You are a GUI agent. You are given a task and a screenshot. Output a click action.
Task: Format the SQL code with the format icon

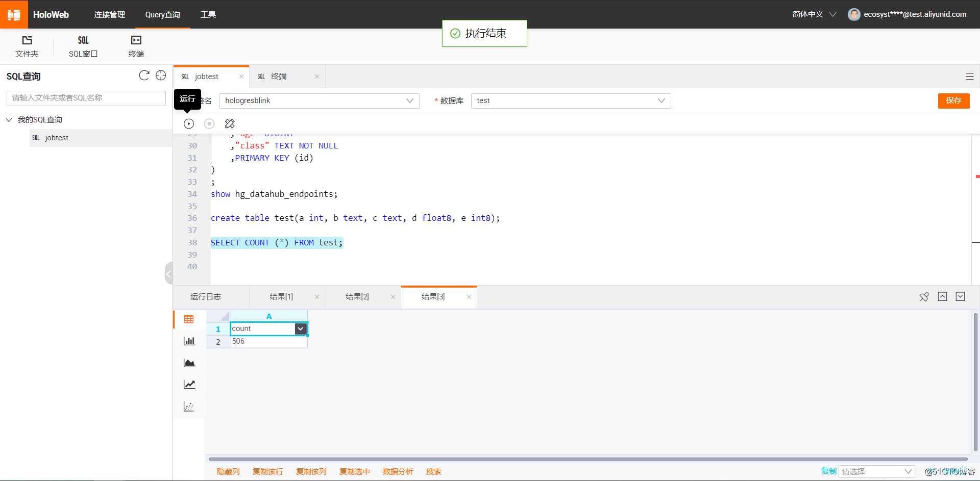[x=230, y=123]
